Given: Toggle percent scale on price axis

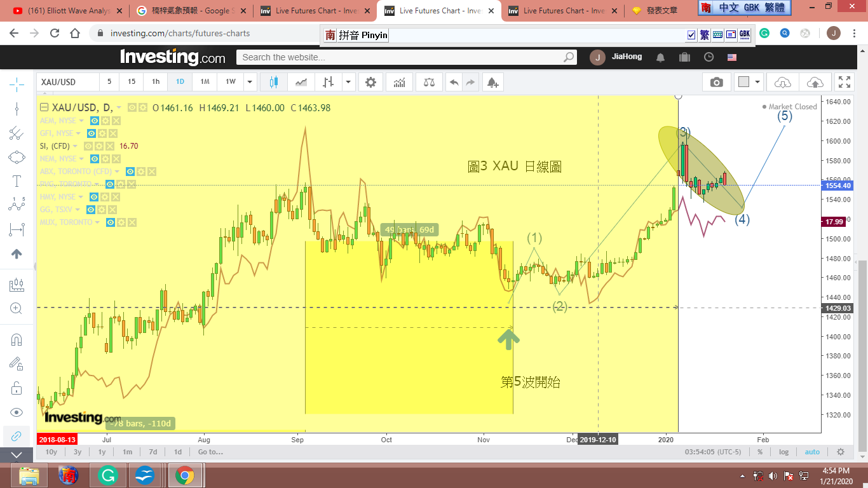Looking at the screenshot, I should 760,452.
